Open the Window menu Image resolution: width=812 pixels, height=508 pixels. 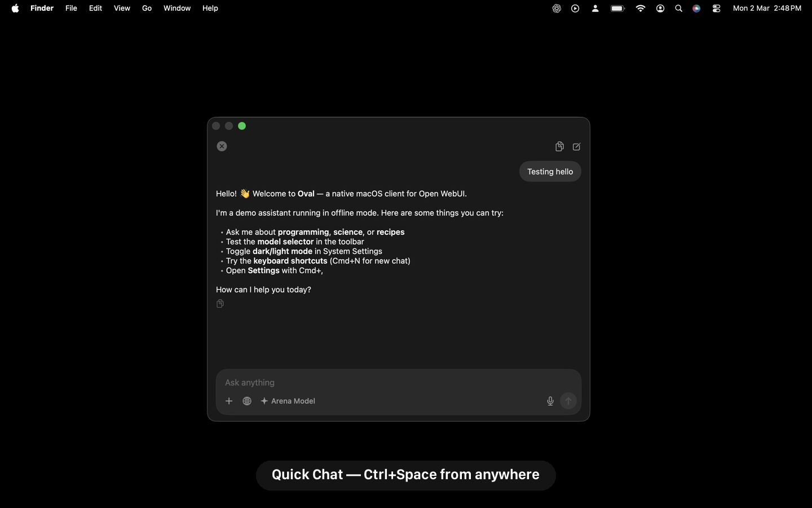[176, 8]
